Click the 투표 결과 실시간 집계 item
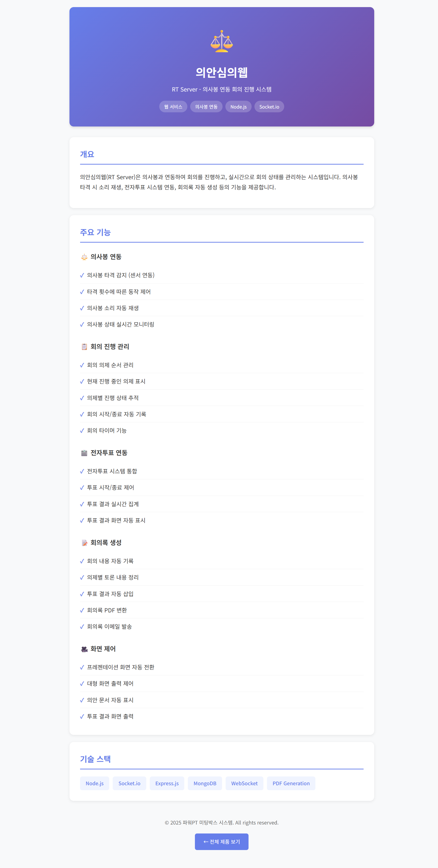Image resolution: width=438 pixels, height=868 pixels. click(113, 504)
